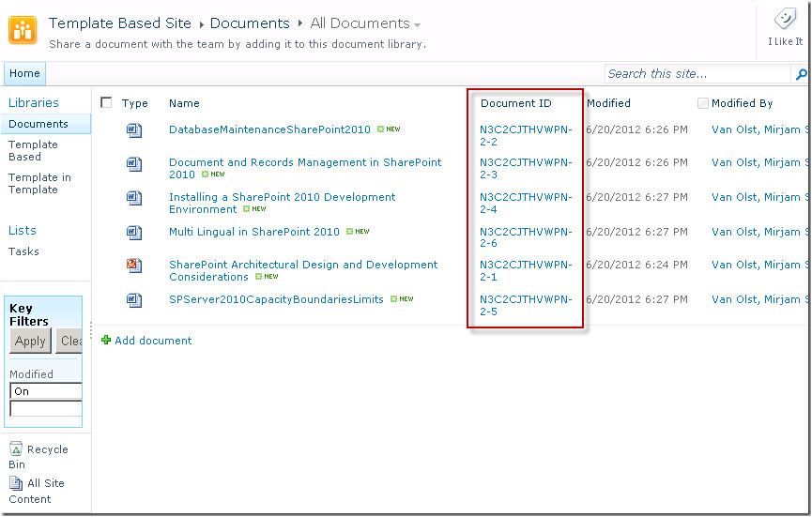This screenshot has height=517, width=812.
Task: Sort by Document ID column header
Action: pyautogui.click(x=515, y=103)
